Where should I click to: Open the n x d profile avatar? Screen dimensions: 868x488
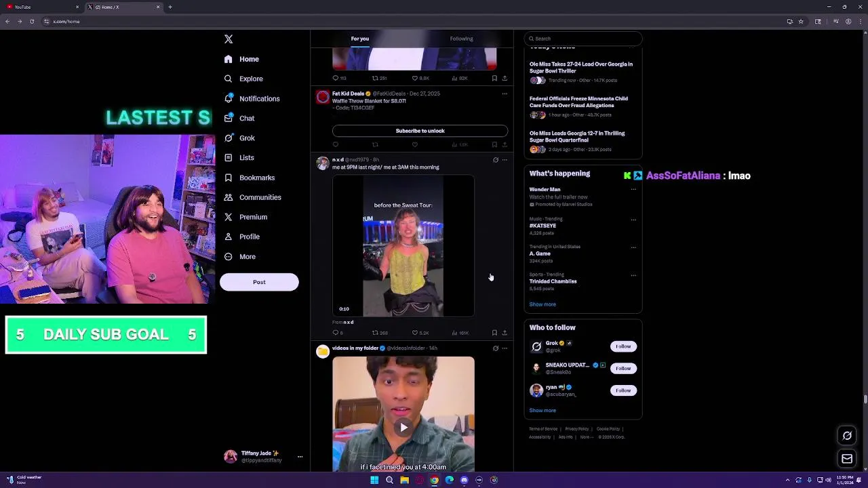pos(323,163)
